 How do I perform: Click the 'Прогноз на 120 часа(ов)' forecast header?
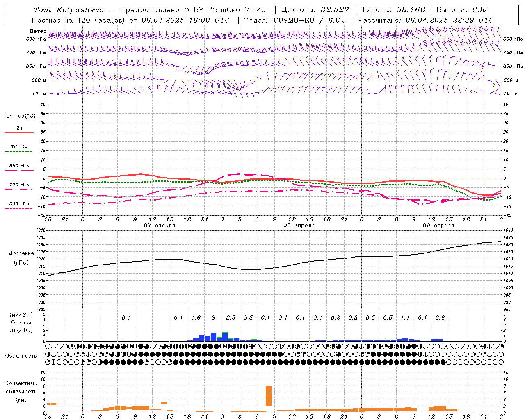coord(79,20)
